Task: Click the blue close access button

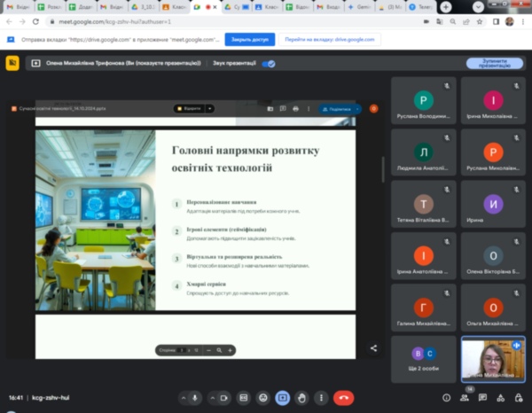Action: [x=248, y=40]
